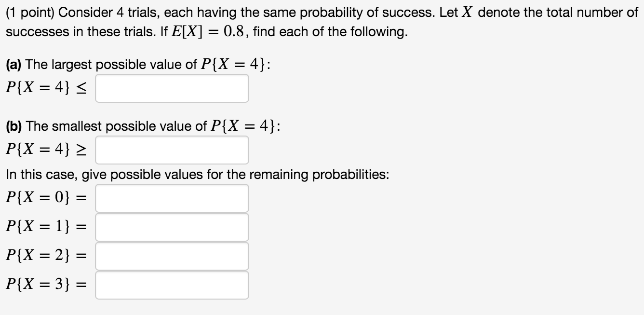The height and width of the screenshot is (315, 644).
Task: Click the (1 point) label
Action: click(x=30, y=12)
